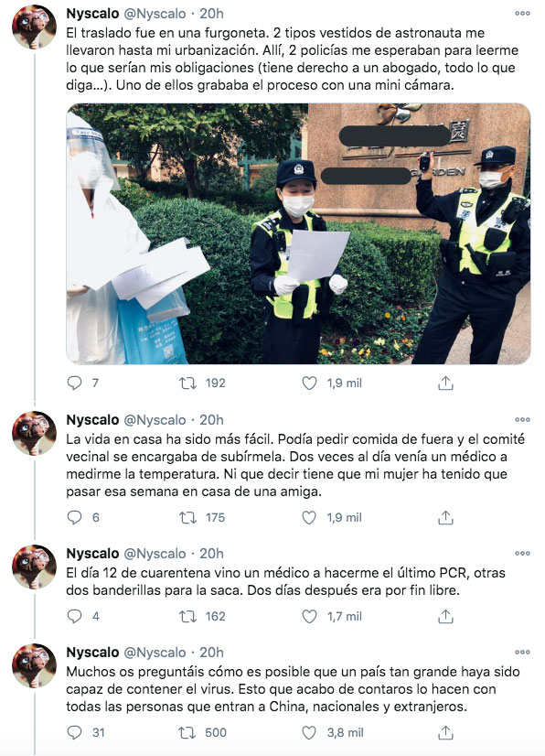Open more options on the last tweet
The height and width of the screenshot is (756, 545).
pyautogui.click(x=522, y=652)
